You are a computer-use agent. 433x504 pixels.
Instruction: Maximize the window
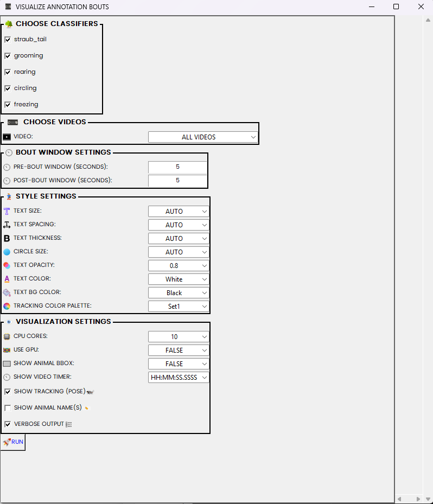pos(396,7)
